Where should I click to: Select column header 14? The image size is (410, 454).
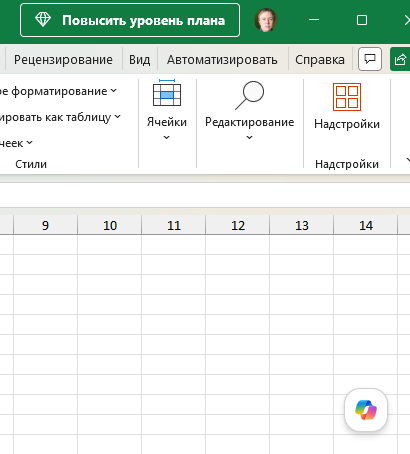click(x=366, y=225)
